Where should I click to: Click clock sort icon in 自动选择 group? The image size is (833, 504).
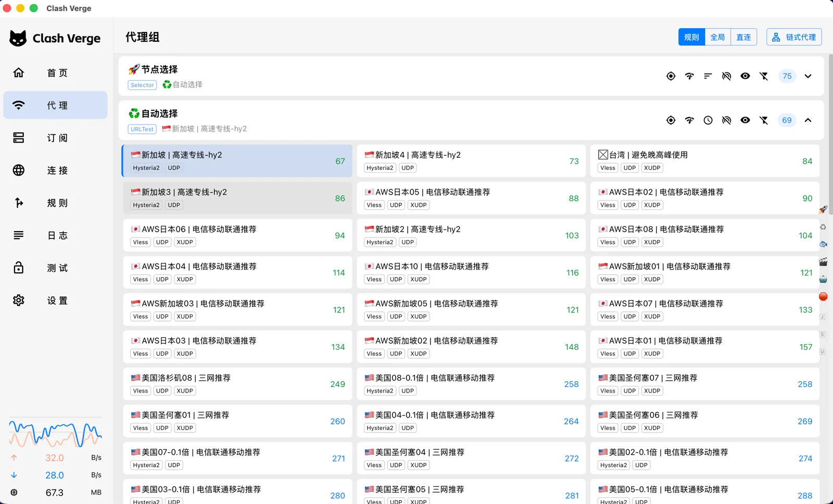[x=708, y=120]
